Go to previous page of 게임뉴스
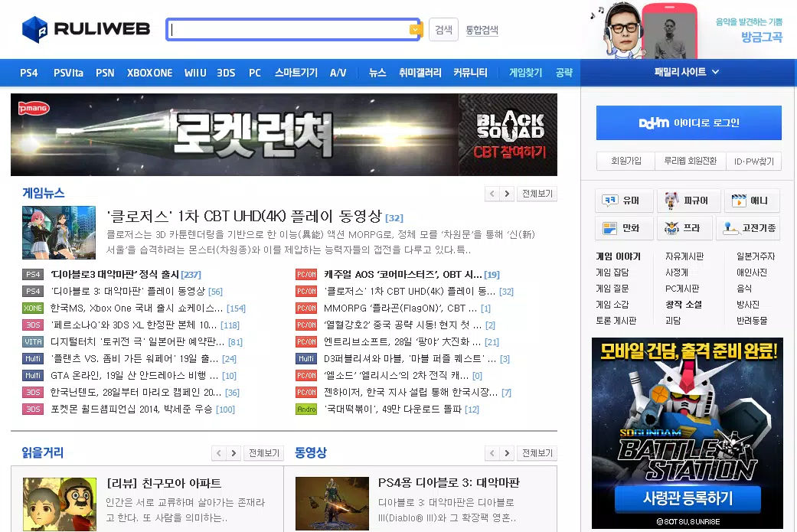This screenshot has height=532, width=797. (492, 194)
